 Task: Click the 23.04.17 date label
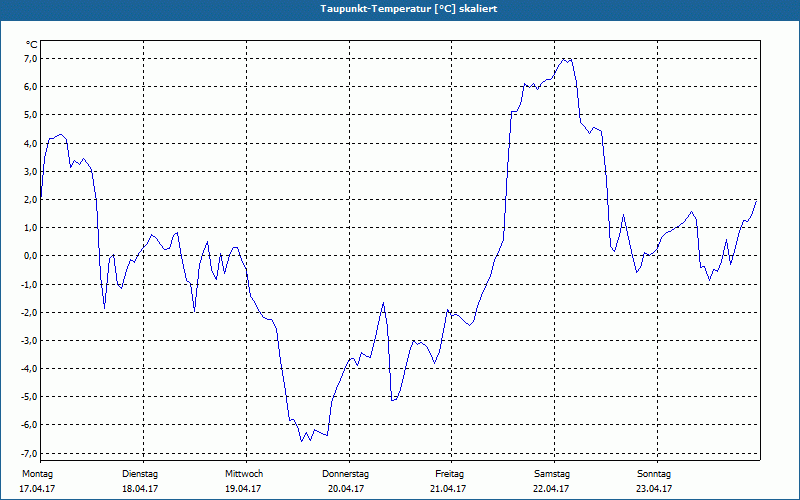click(x=654, y=489)
